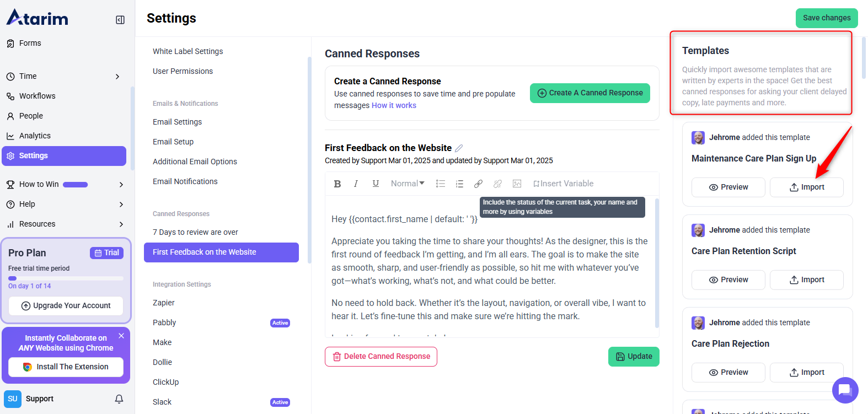The width and height of the screenshot is (868, 414).
Task: Add a hyperlink with the link icon
Action: pyautogui.click(x=478, y=184)
